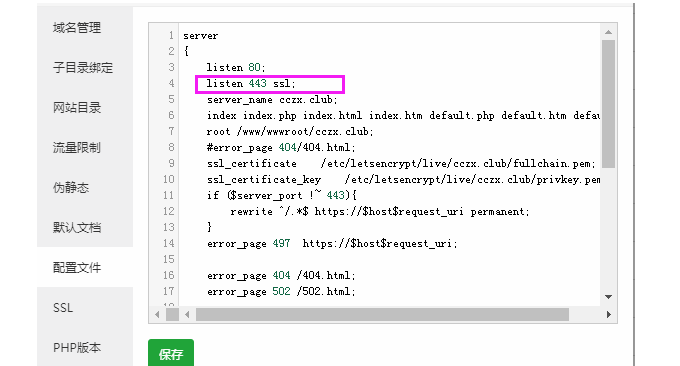
Task: Click the line "listen 80;"
Action: coord(235,67)
